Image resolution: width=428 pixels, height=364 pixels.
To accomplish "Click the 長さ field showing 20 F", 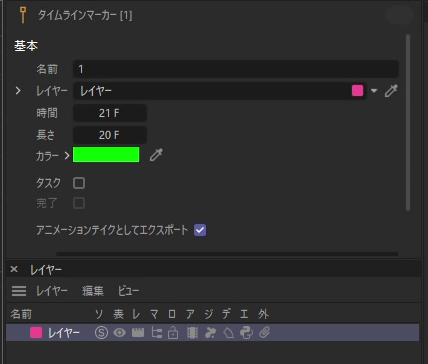I will [x=110, y=135].
